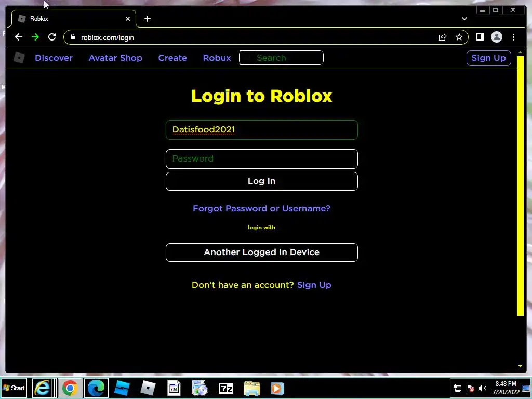Image resolution: width=532 pixels, height=399 pixels.
Task: Click the scrollbar down arrow
Action: (520, 366)
